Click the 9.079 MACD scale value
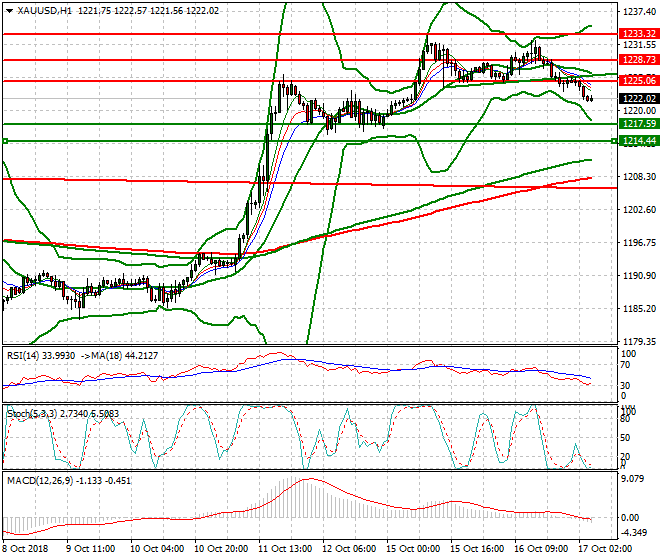This screenshot has width=660, height=560. [633, 479]
